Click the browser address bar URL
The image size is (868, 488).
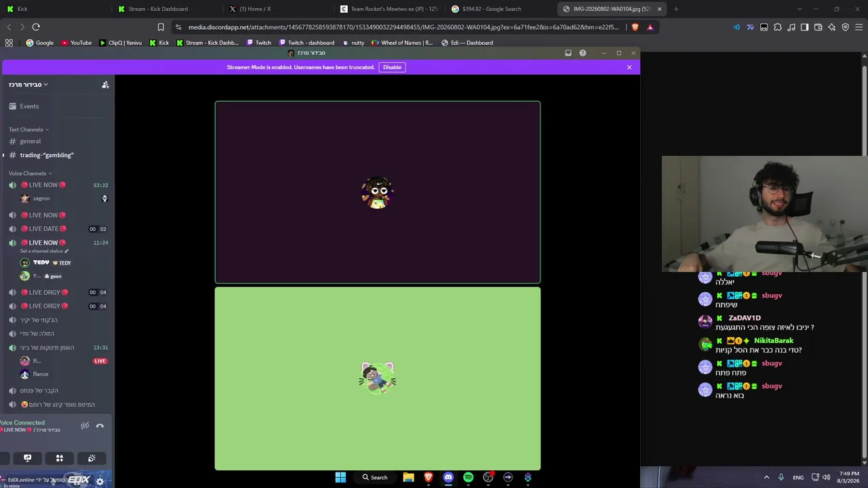(x=403, y=27)
